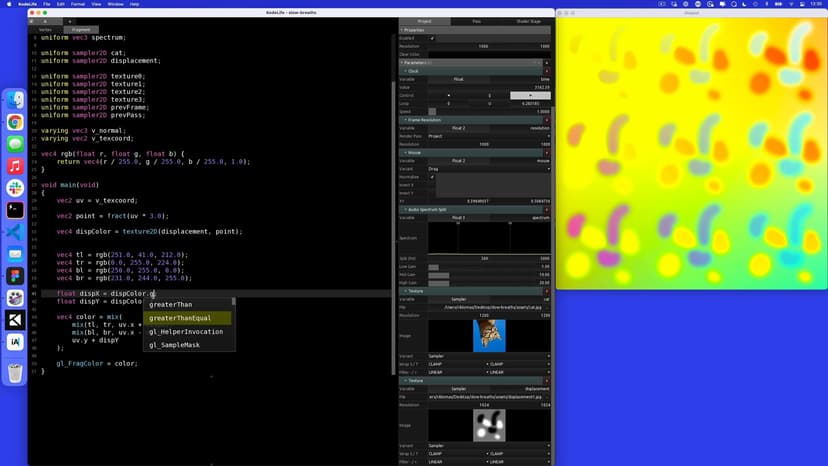Open the Music app in dock

point(15,166)
